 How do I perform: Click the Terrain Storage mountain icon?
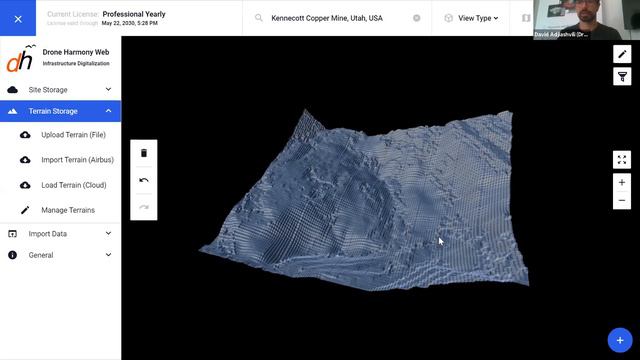pos(12,111)
